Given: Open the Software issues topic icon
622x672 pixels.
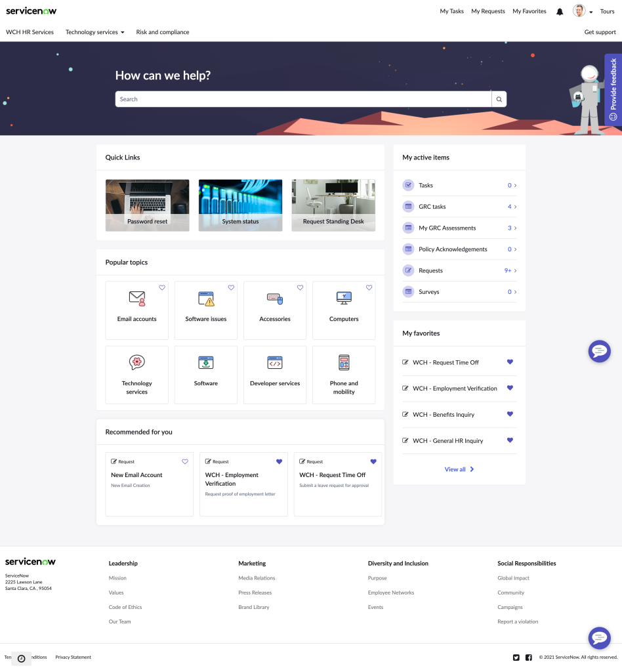Looking at the screenshot, I should pyautogui.click(x=206, y=299).
